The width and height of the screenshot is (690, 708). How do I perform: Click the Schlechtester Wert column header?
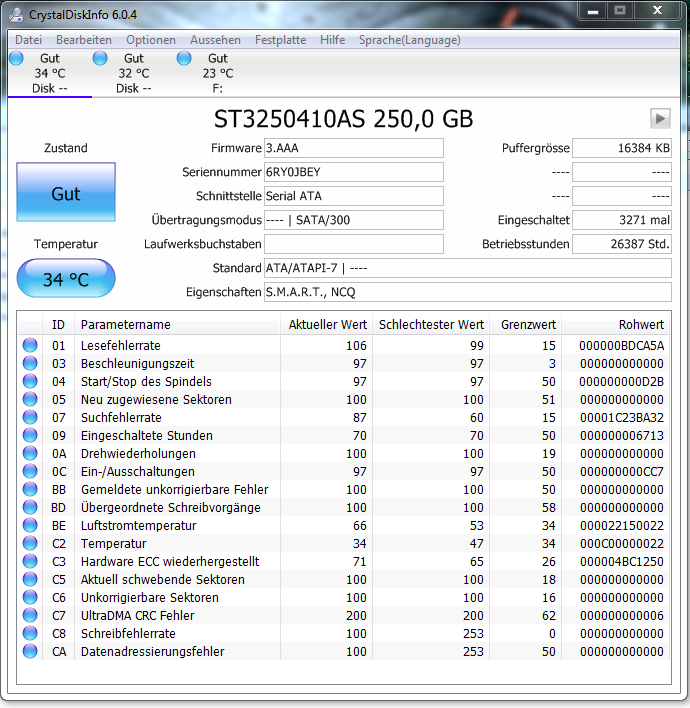[x=431, y=324]
